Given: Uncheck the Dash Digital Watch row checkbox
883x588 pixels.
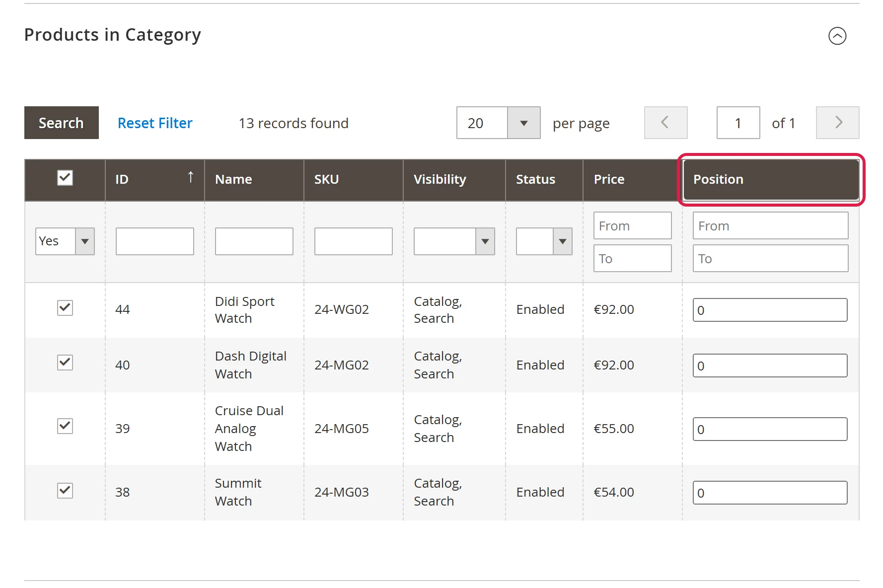Looking at the screenshot, I should pyautogui.click(x=65, y=363).
